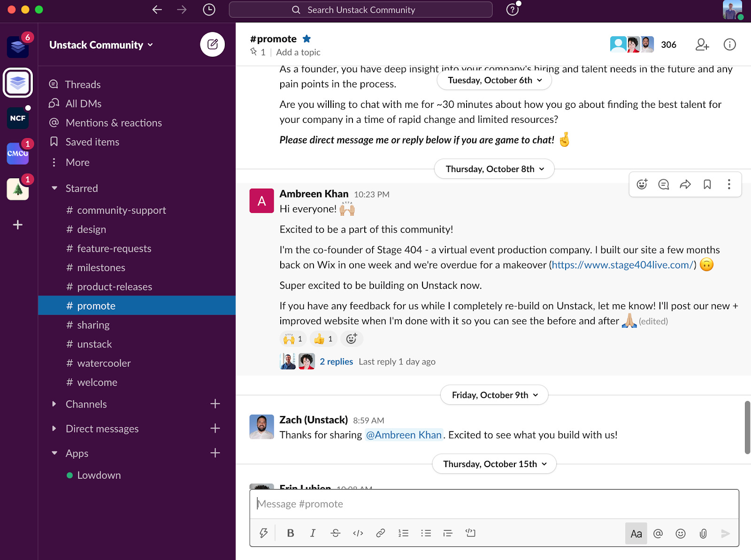Add a new workspace with plus icon
Image resolution: width=751 pixels, height=560 pixels.
(18, 225)
